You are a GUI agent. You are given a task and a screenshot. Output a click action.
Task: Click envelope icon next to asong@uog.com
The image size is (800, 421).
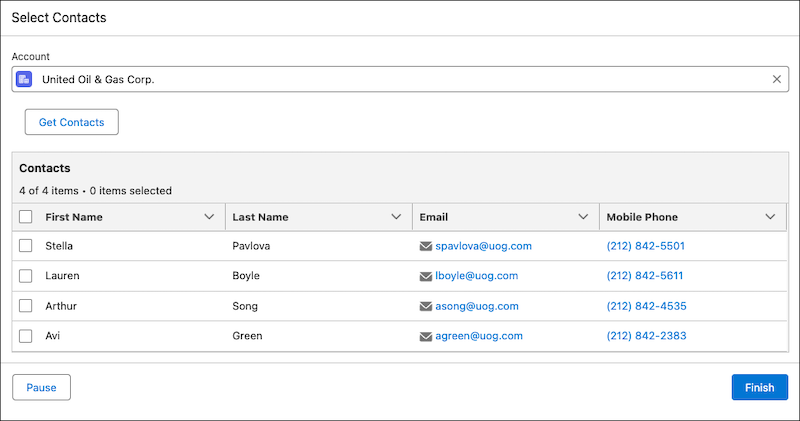pos(426,306)
